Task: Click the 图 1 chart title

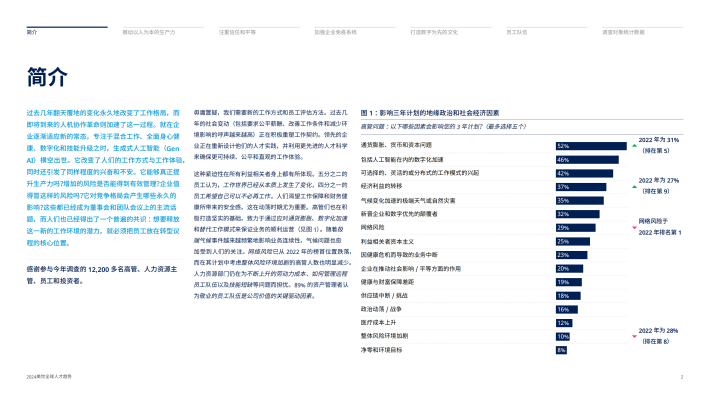Action: [430, 113]
